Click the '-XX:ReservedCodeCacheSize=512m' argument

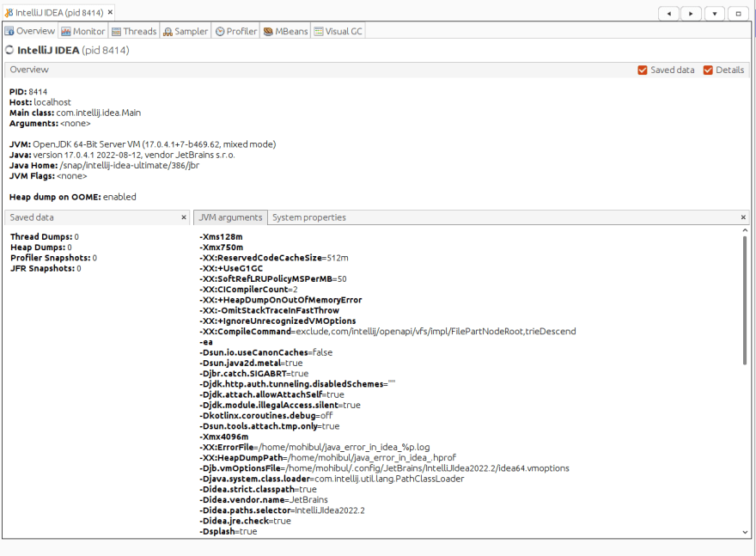click(x=274, y=258)
